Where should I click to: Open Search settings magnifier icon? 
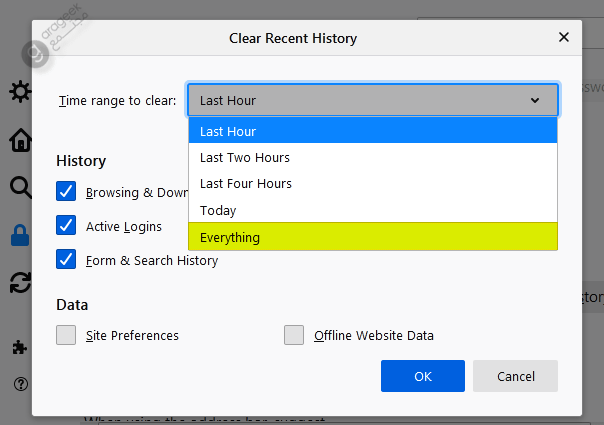[x=20, y=188]
